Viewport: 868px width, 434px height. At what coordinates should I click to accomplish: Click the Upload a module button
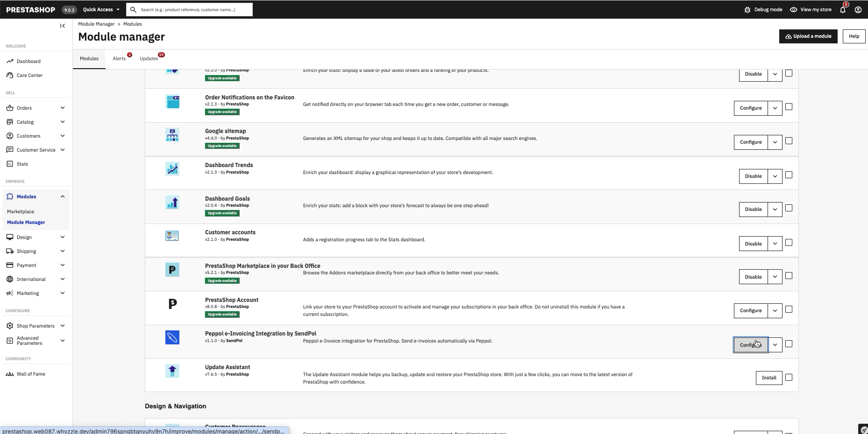[x=808, y=36]
